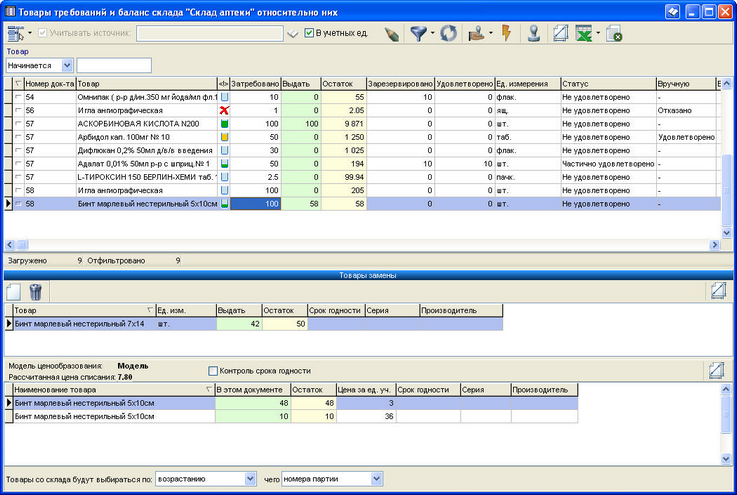Tick the checkbox for row 56 Игла ангиографическая
This screenshot has height=495, width=737.
pyautogui.click(x=18, y=110)
